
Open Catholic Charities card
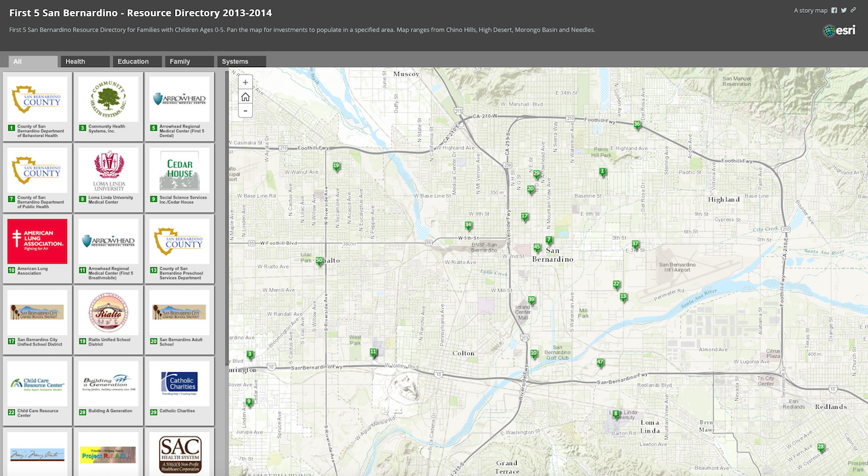(180, 391)
